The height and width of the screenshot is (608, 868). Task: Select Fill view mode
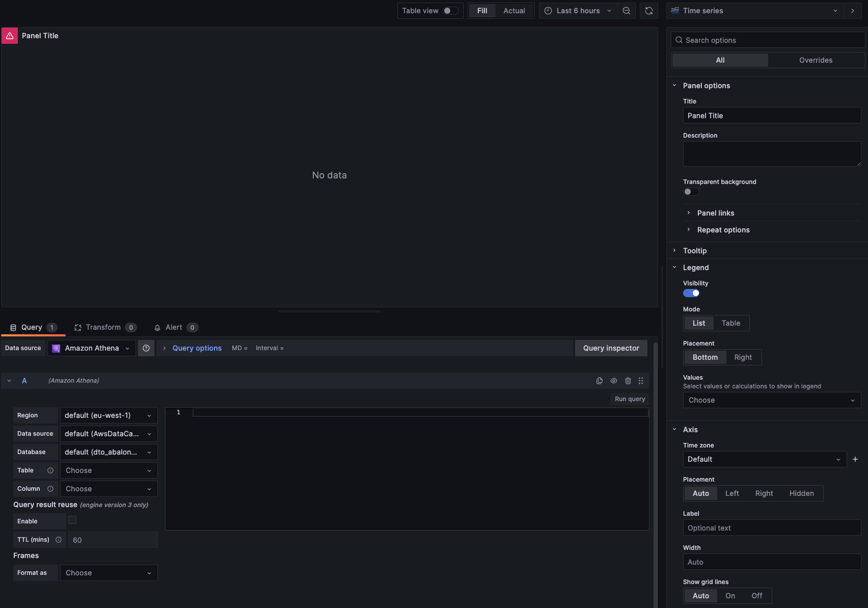482,11
